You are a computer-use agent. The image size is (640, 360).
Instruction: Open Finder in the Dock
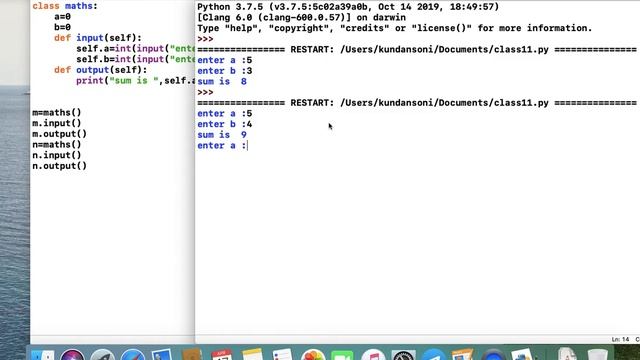point(42,355)
